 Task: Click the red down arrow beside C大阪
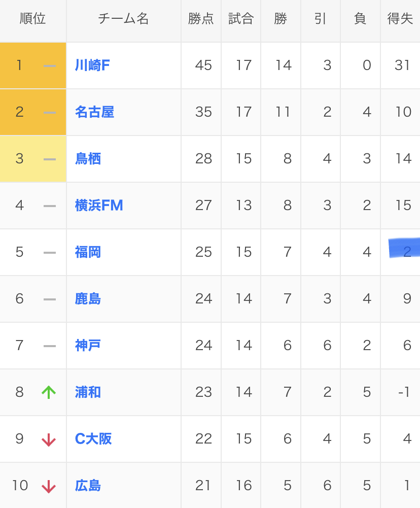tap(49, 439)
